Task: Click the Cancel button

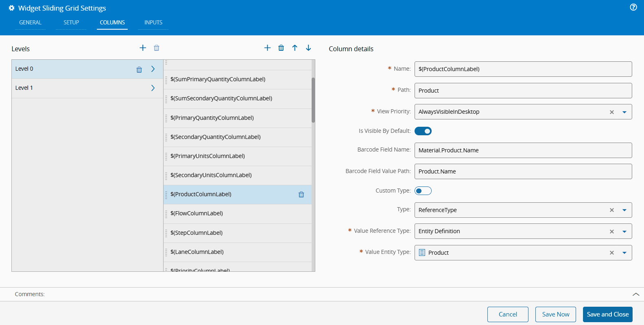Action: coord(508,314)
